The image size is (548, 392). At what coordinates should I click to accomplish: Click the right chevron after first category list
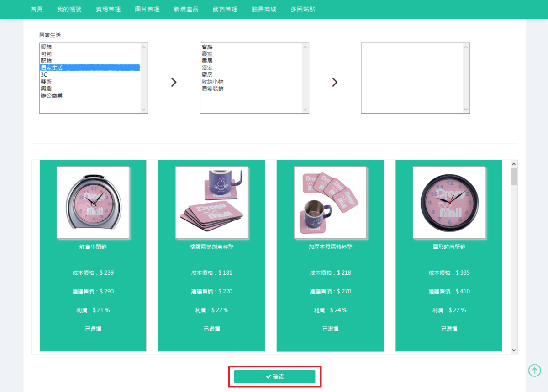[174, 82]
